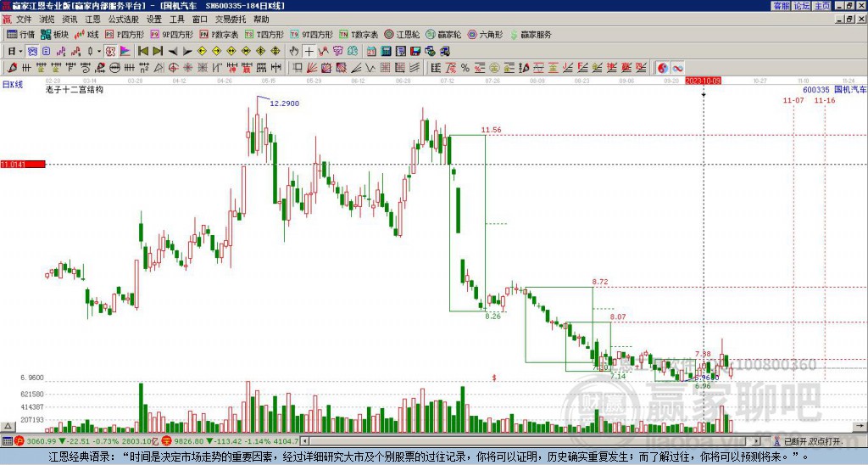Open the candlestick style dropdown arrow
The width and height of the screenshot is (868, 465).
[x=99, y=51]
